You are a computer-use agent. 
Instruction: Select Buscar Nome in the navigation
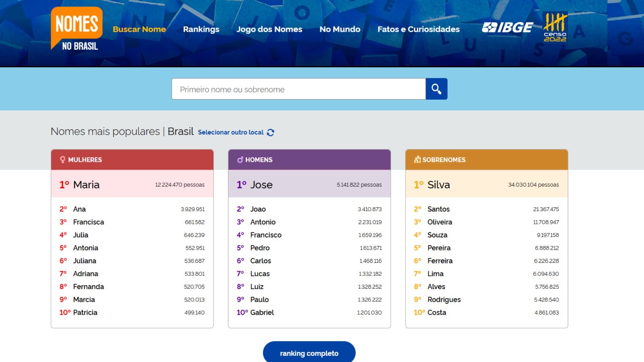139,29
